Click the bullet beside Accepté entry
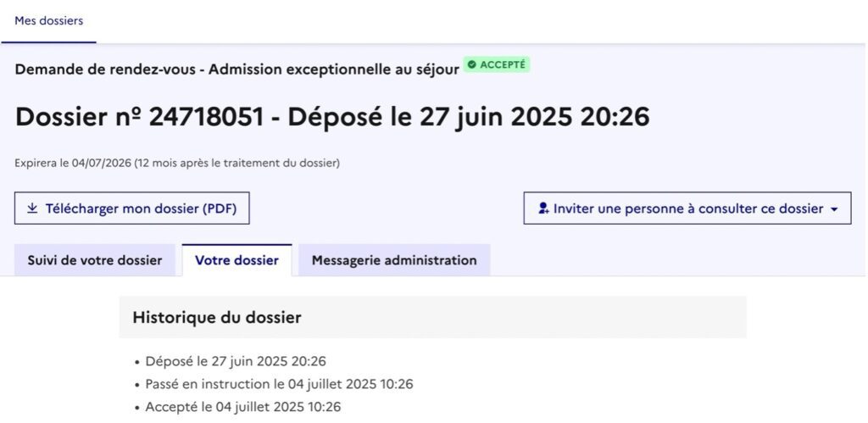Screen dimensions: 868x423 click(137, 408)
